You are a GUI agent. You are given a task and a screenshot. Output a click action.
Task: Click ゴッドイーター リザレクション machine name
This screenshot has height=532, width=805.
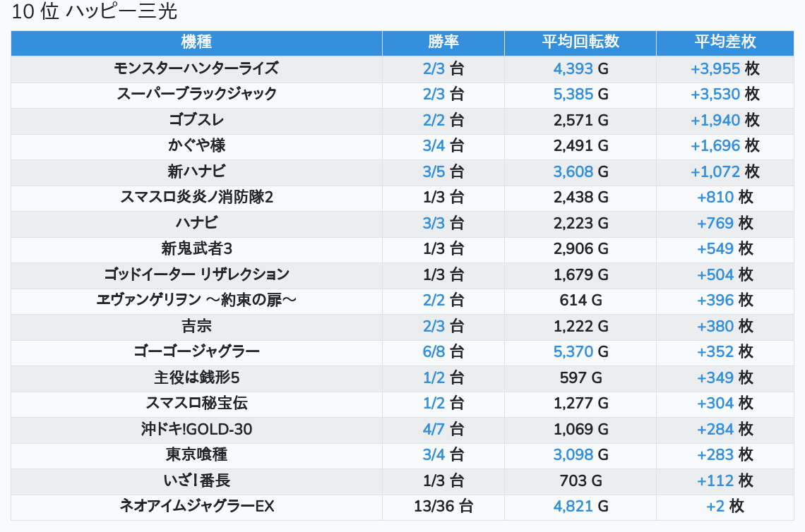196,274
